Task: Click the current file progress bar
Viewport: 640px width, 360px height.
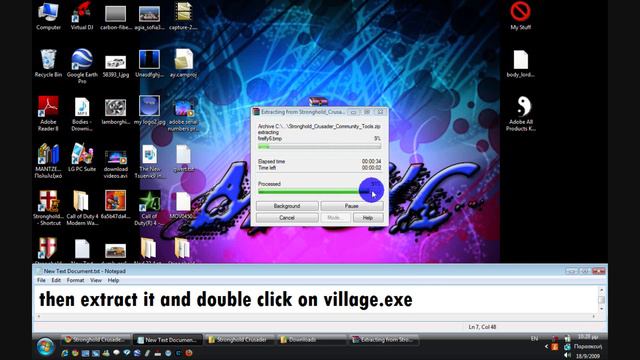Action: tap(320, 146)
